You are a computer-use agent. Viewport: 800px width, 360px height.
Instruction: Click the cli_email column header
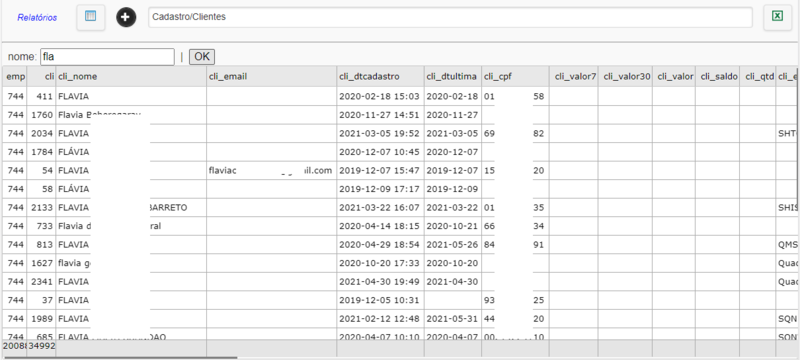[x=271, y=76]
